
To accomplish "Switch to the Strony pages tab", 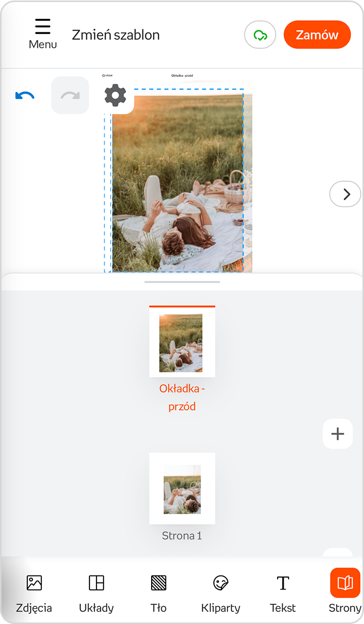I will tap(345, 591).
